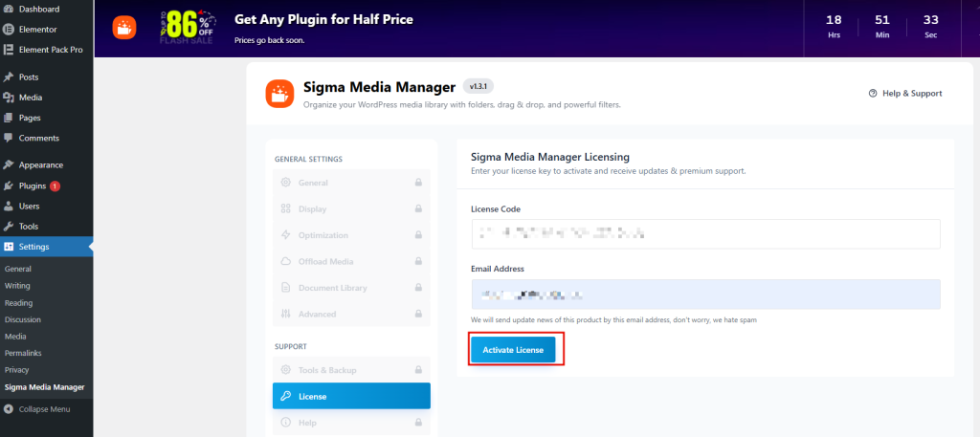Screen dimensions: 980x437
Task: Click the gear icon beside General tab
Action: click(285, 183)
